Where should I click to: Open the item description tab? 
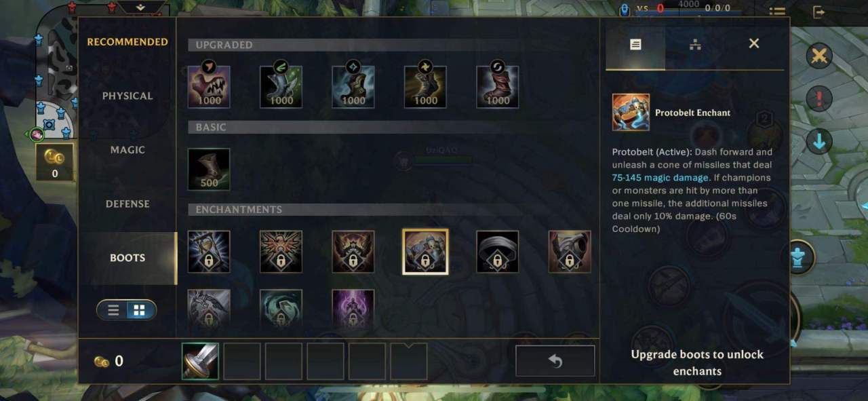point(635,44)
